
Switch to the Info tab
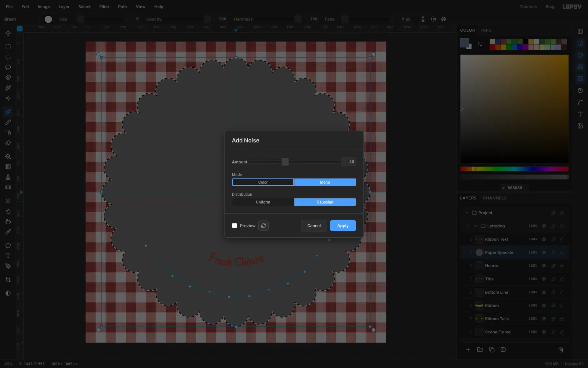click(486, 30)
